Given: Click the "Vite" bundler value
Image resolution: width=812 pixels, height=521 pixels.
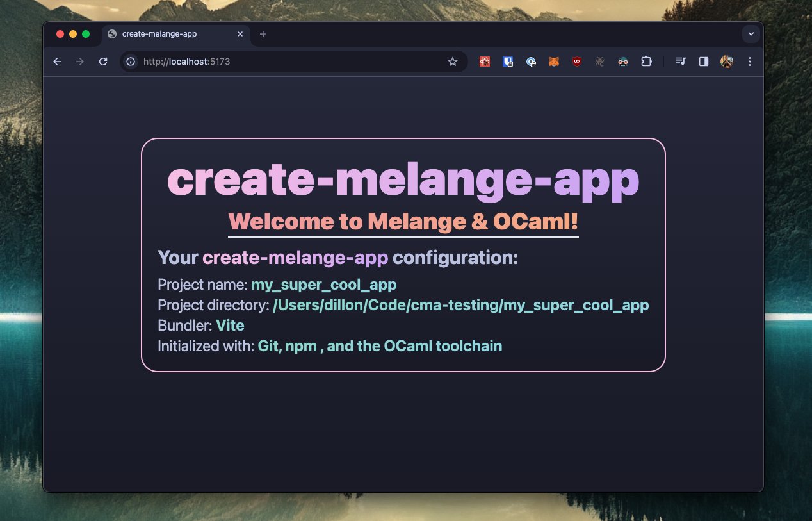Looking at the screenshot, I should click(230, 326).
